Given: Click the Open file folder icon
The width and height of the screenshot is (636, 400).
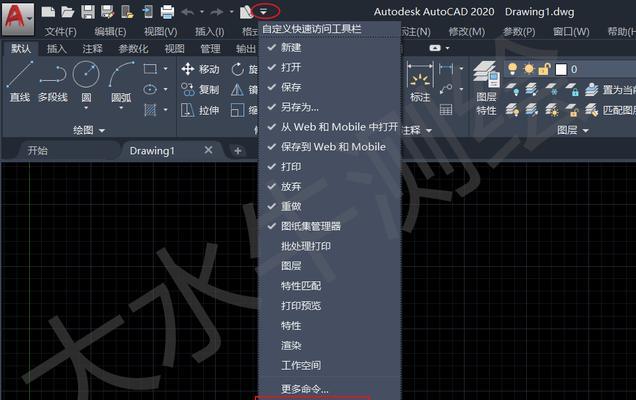Looking at the screenshot, I should coord(68,12).
